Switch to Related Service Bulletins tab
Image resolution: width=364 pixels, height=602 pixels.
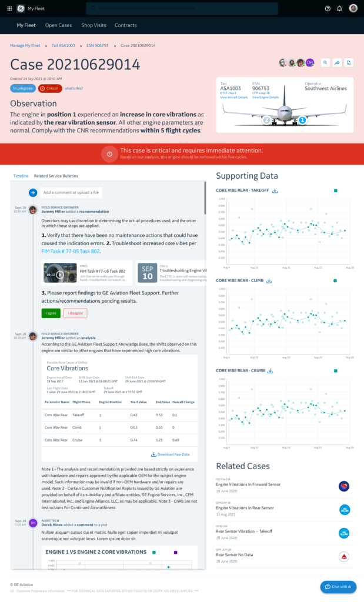coord(56,176)
